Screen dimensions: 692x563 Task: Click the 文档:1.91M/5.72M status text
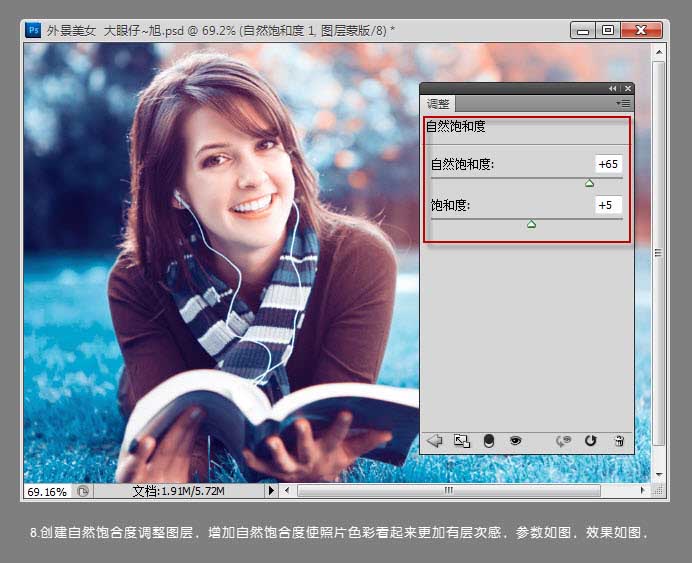pos(179,491)
